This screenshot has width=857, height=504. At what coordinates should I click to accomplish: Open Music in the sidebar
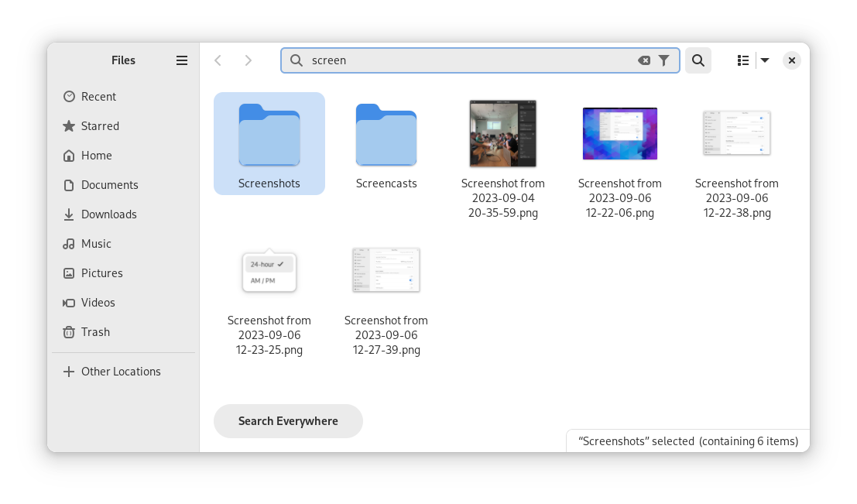(123, 245)
